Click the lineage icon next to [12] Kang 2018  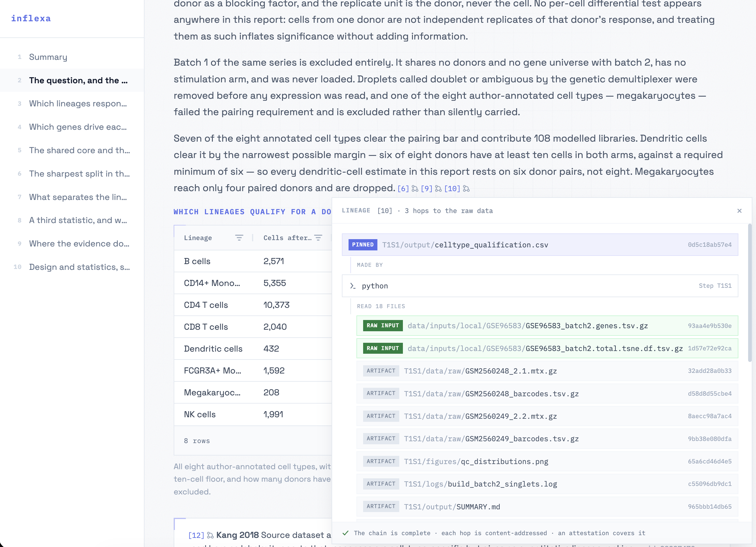210,535
